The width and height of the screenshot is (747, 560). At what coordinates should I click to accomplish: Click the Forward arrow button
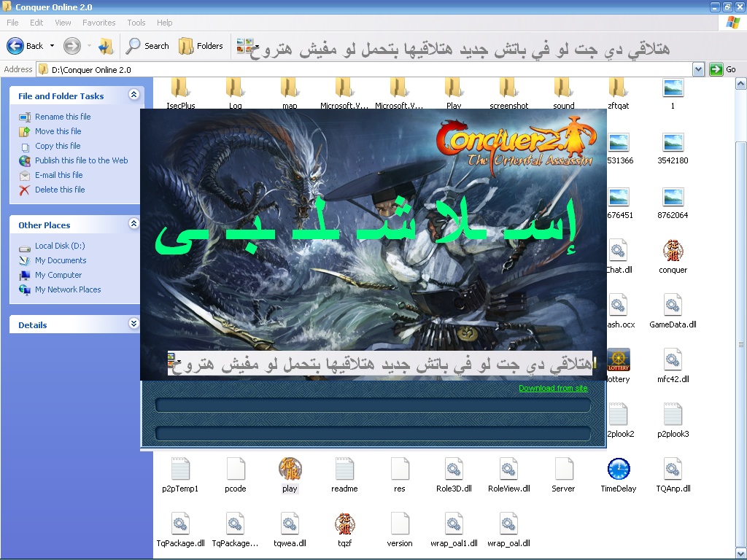[72, 46]
